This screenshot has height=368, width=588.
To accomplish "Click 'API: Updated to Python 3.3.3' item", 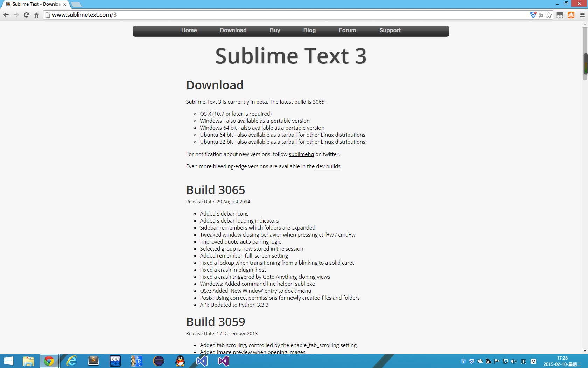I will (234, 305).
